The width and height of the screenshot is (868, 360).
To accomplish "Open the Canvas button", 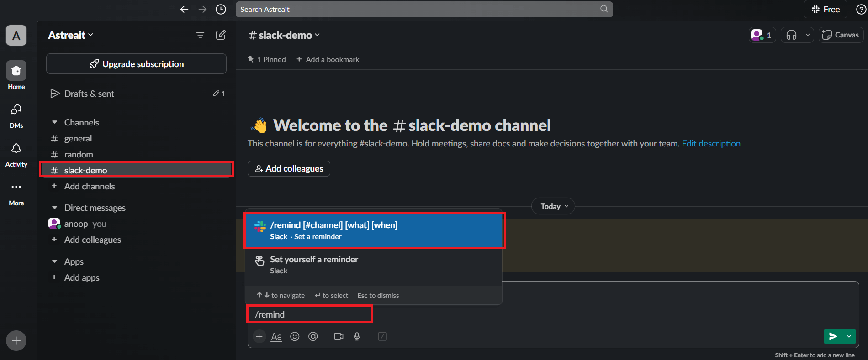I will 841,35.
